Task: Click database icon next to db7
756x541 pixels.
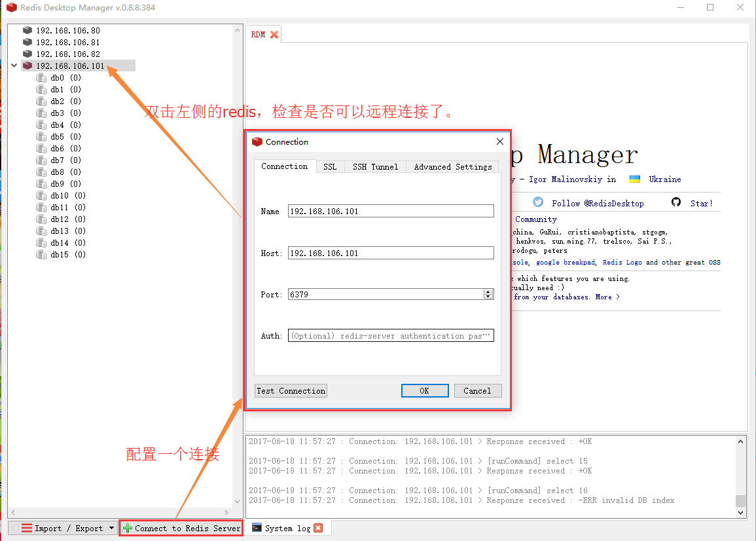Action: pos(41,160)
